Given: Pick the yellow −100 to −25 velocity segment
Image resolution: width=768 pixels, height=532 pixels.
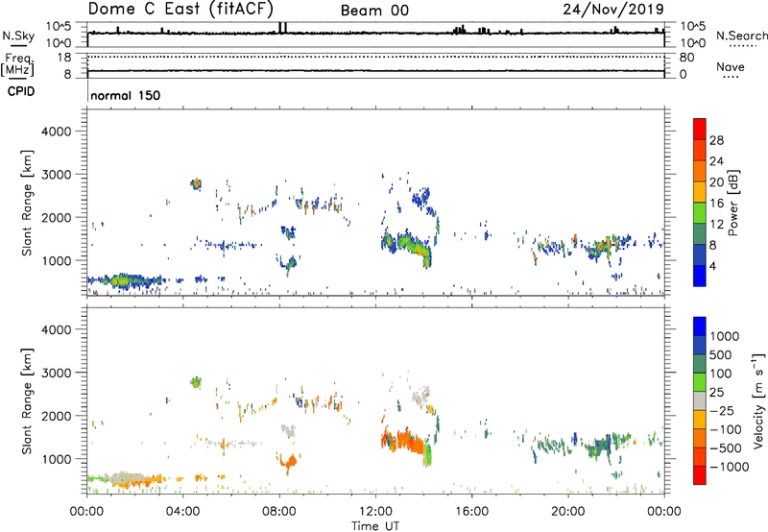Looking at the screenshot, I should 700,420.
